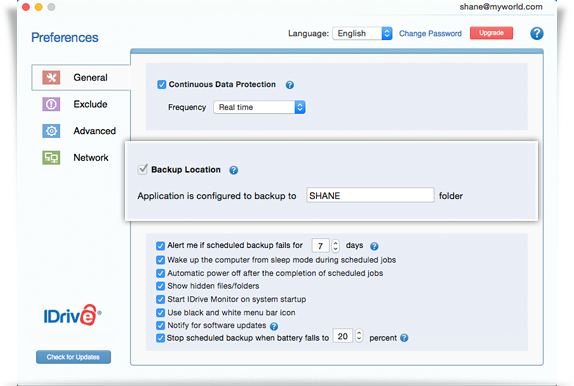
Task: Open the Frequency dropdown showing Real time
Action: click(x=259, y=107)
